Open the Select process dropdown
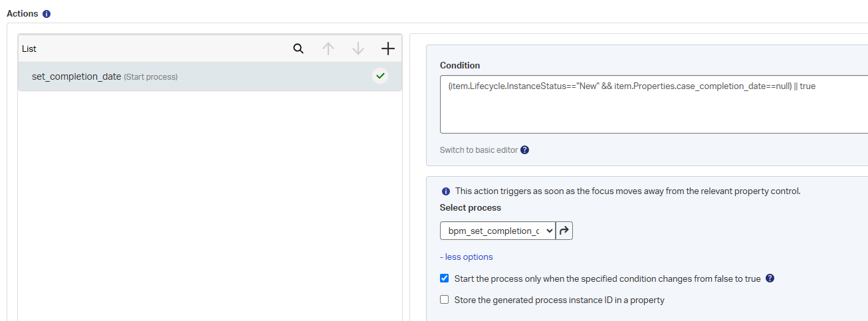The width and height of the screenshot is (868, 321). [497, 231]
